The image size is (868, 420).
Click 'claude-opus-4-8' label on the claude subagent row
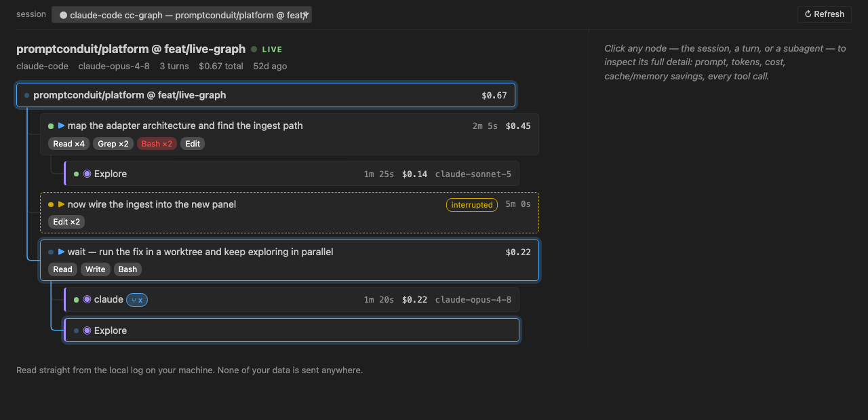(x=473, y=300)
